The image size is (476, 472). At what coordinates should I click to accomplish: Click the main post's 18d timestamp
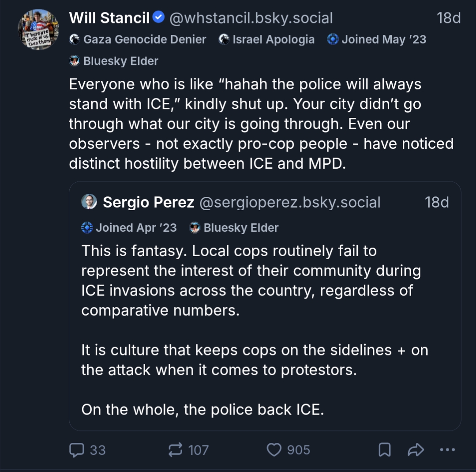(449, 18)
